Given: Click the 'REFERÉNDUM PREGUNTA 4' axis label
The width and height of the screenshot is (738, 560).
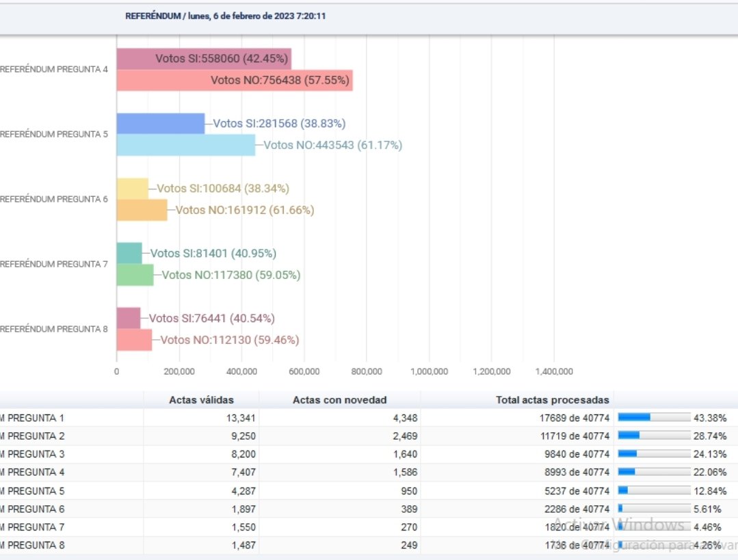Looking at the screenshot, I should pos(53,69).
